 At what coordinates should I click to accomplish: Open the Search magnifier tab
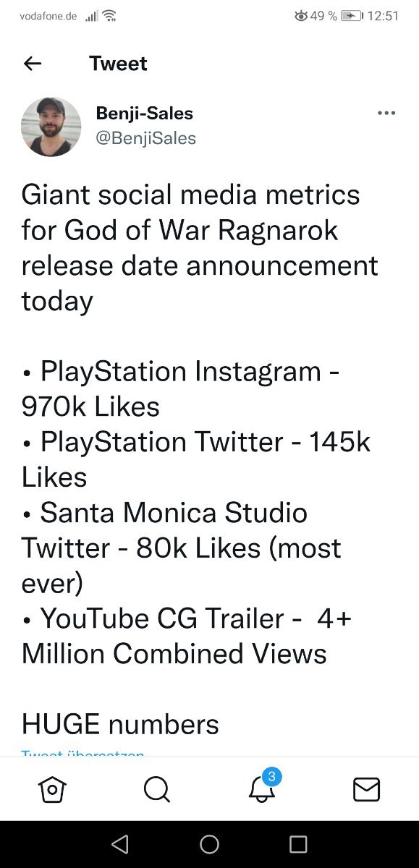tap(156, 789)
